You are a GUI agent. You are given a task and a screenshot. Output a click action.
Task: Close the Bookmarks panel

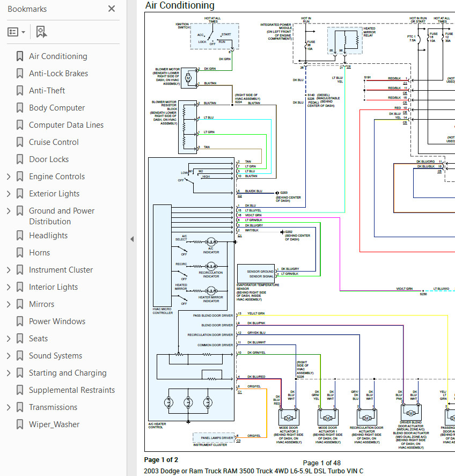tap(112, 9)
